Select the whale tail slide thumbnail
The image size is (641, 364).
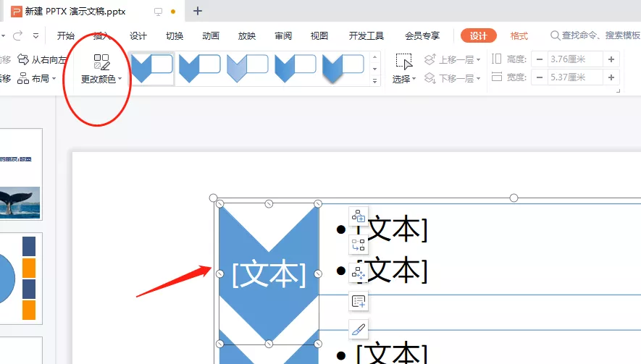click(x=20, y=174)
